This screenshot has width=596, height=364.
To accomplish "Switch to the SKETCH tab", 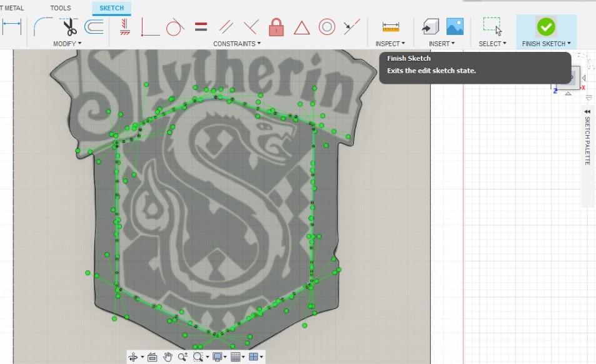I will point(111,8).
